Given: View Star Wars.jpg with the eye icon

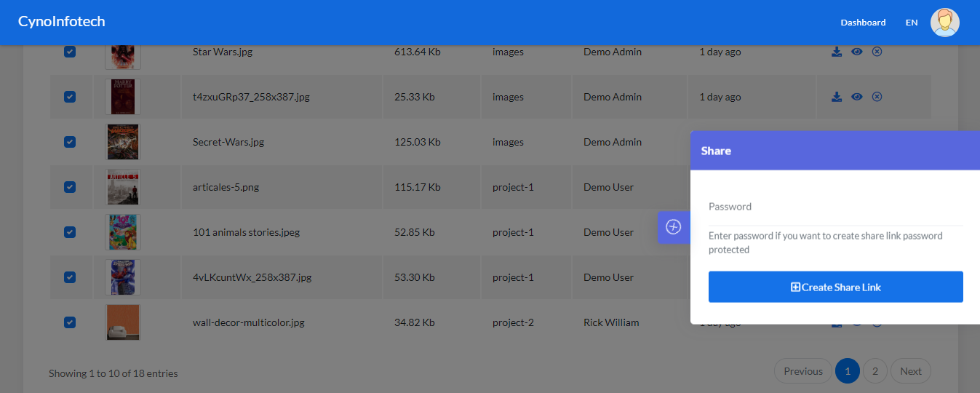Looking at the screenshot, I should click(857, 52).
